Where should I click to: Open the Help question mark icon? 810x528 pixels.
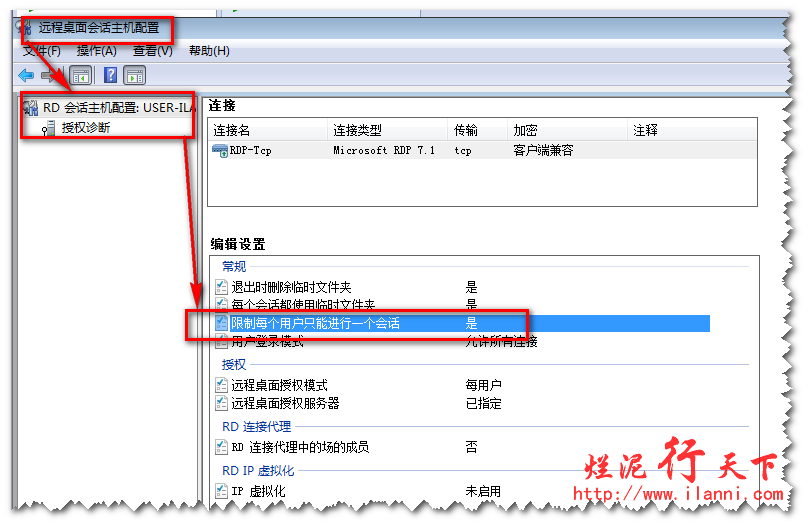click(111, 75)
